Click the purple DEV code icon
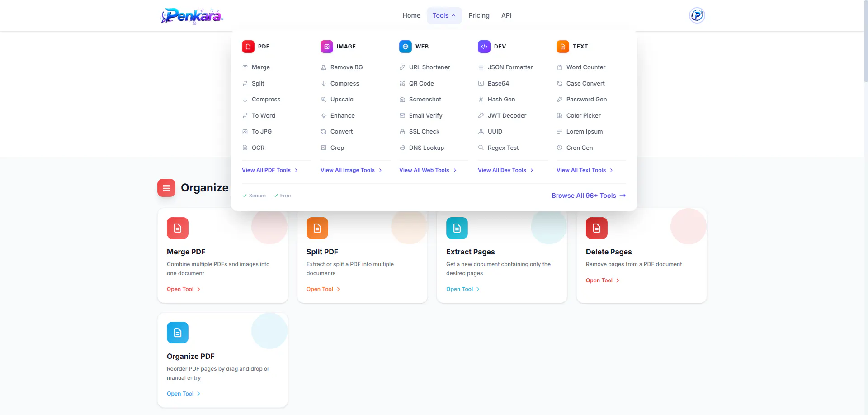 tap(484, 47)
